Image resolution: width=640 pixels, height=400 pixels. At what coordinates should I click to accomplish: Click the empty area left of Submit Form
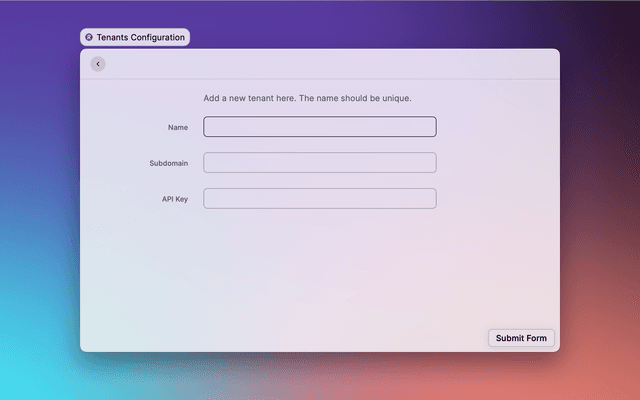pyautogui.click(x=300, y=338)
